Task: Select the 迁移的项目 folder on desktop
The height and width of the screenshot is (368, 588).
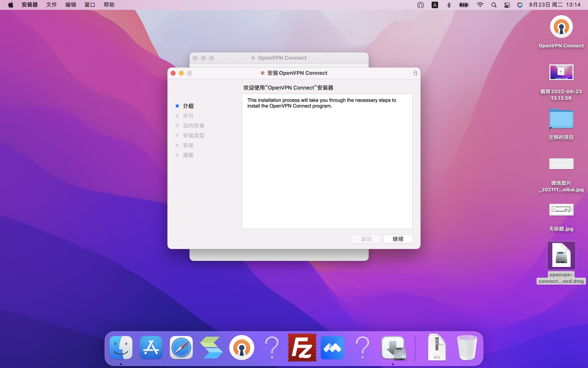Action: pyautogui.click(x=561, y=119)
